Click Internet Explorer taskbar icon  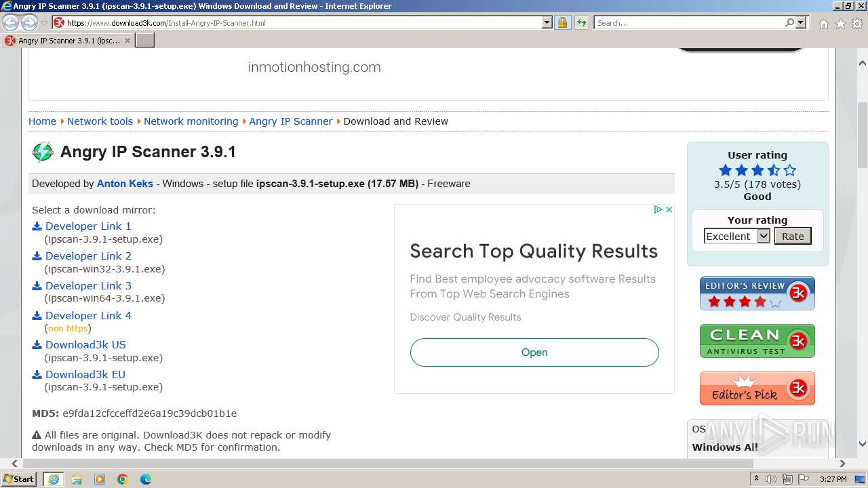pyautogui.click(x=54, y=479)
